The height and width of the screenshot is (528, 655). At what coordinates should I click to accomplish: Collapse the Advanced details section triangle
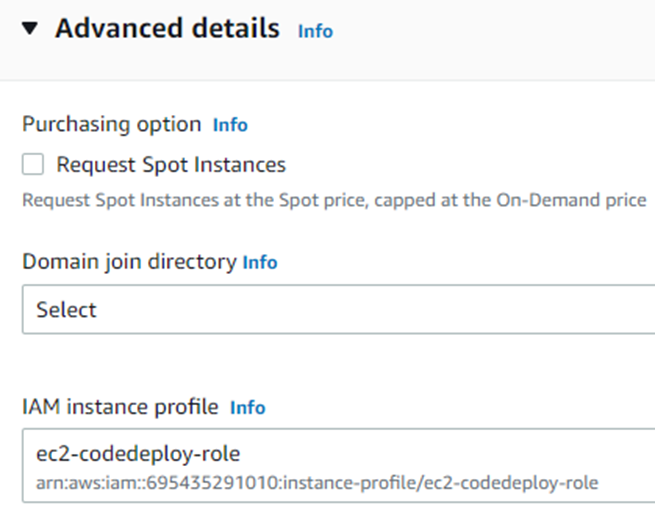click(x=30, y=30)
